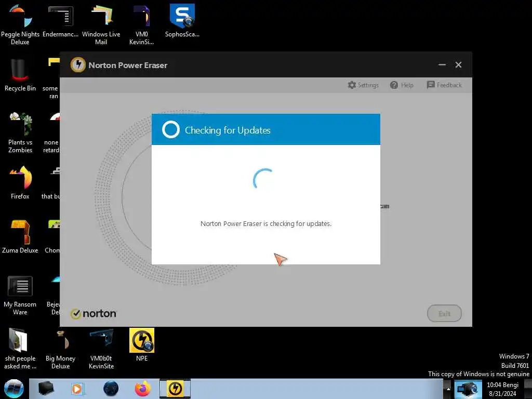This screenshot has width=532, height=399.
Task: Open the black box taskbar icon
Action: click(46, 389)
